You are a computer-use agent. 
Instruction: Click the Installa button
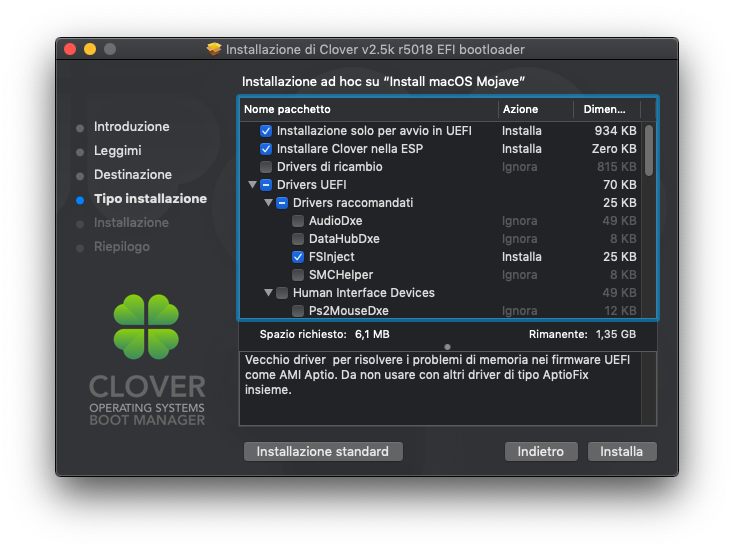tap(622, 451)
